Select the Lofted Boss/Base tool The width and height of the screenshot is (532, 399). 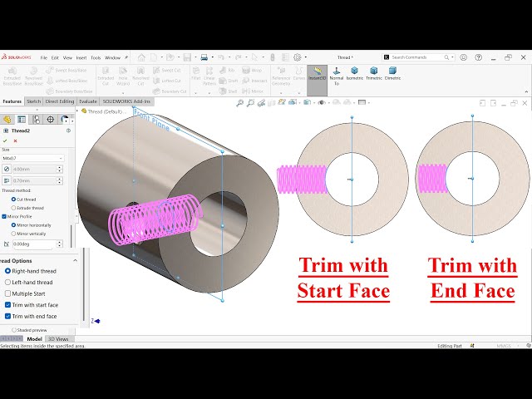[x=66, y=81]
